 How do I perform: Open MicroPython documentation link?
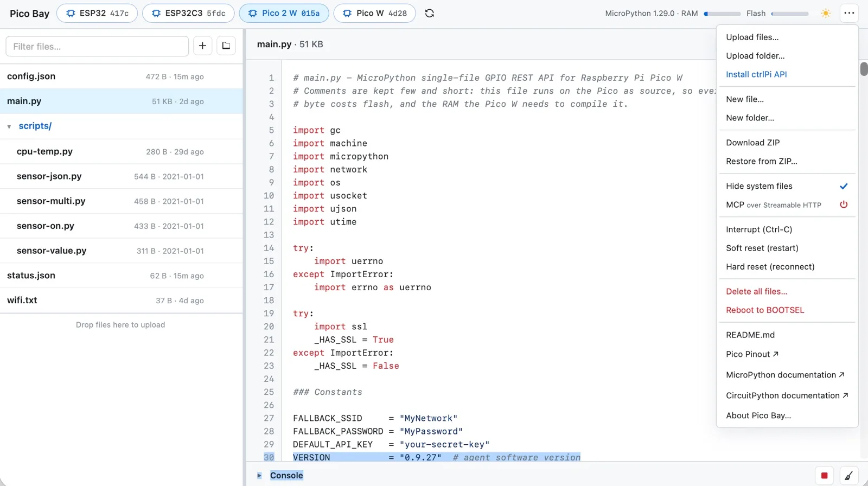[787, 375]
